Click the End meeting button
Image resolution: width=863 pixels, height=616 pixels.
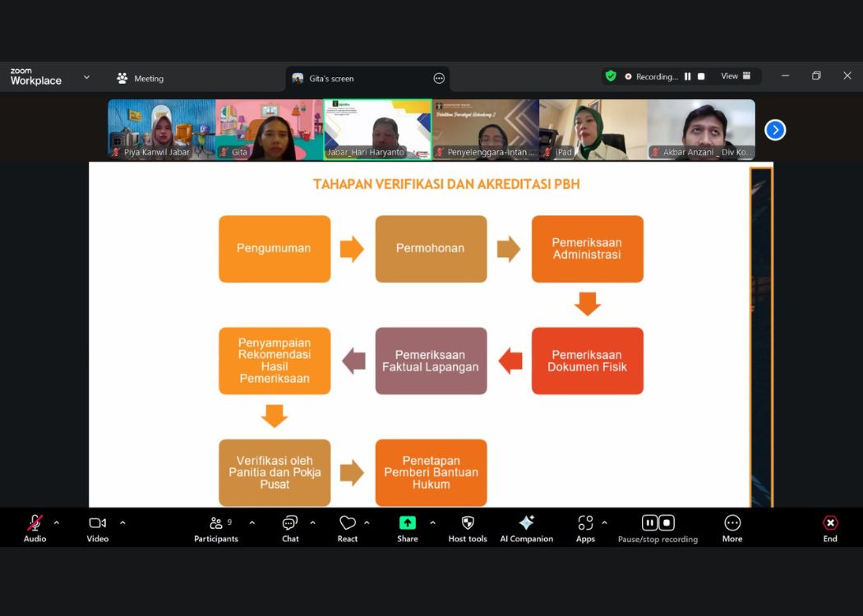tap(830, 528)
